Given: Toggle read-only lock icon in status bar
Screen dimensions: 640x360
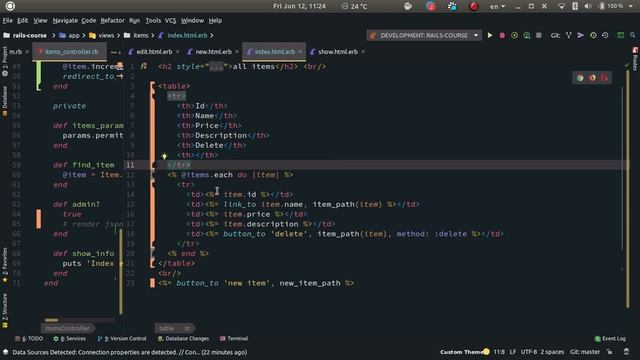Looking at the screenshot, I should click(609, 352).
